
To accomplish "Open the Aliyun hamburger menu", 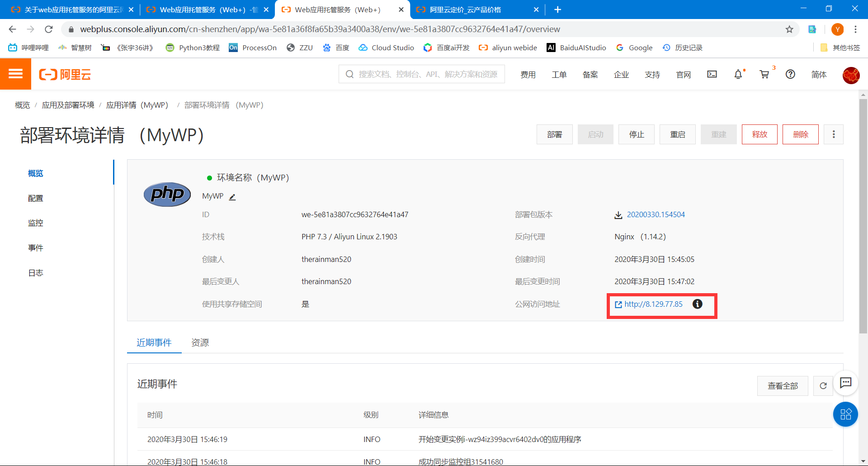I will tap(15, 74).
